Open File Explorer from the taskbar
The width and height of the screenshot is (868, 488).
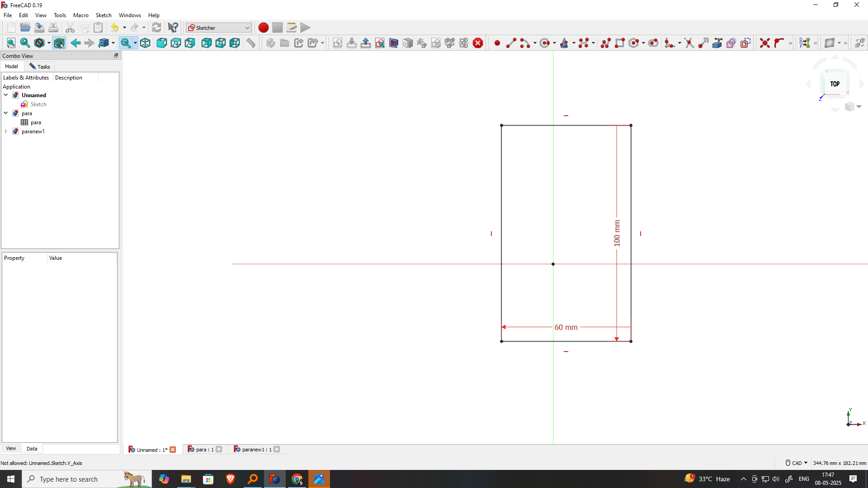[x=186, y=479]
